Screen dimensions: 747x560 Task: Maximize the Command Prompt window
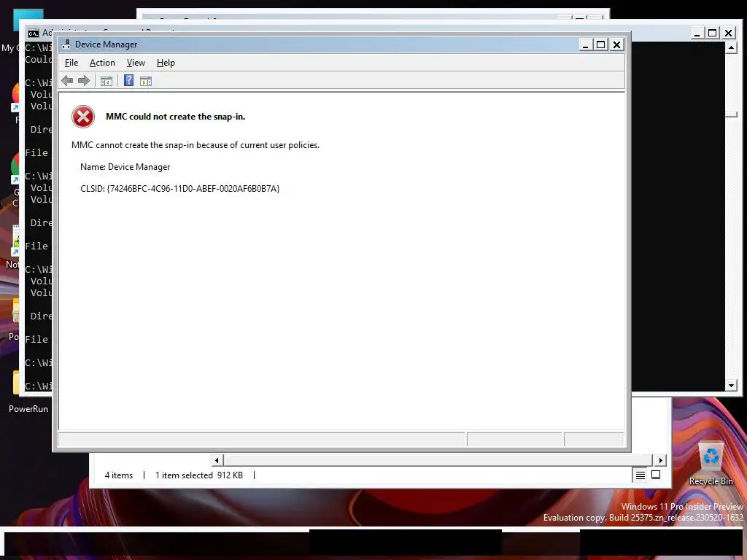coord(712,33)
